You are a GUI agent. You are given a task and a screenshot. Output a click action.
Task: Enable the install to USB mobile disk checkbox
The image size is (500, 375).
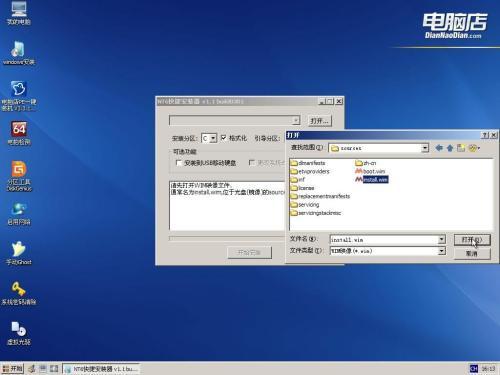click(179, 163)
